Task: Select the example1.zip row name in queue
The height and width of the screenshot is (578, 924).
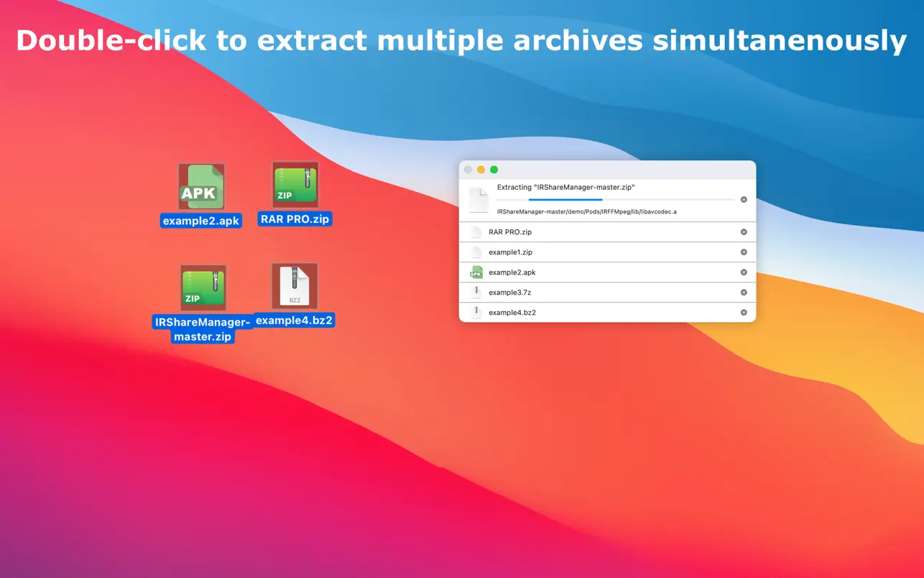Action: [510, 252]
